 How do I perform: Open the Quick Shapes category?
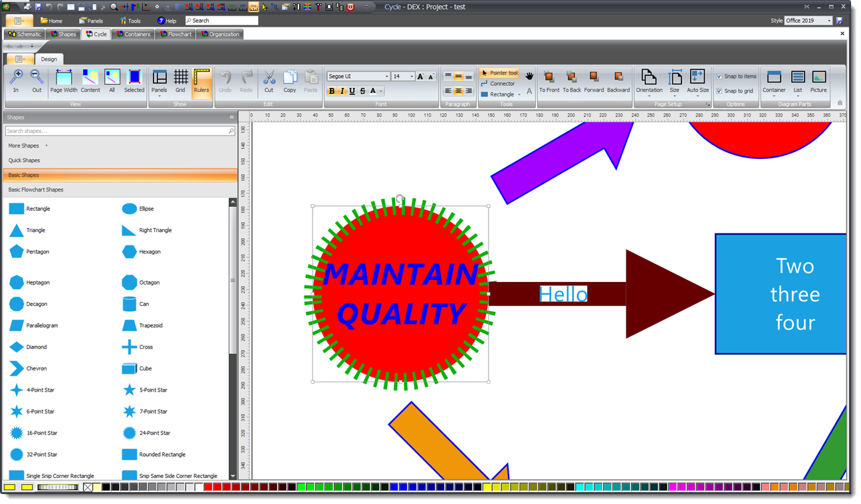[x=120, y=160]
